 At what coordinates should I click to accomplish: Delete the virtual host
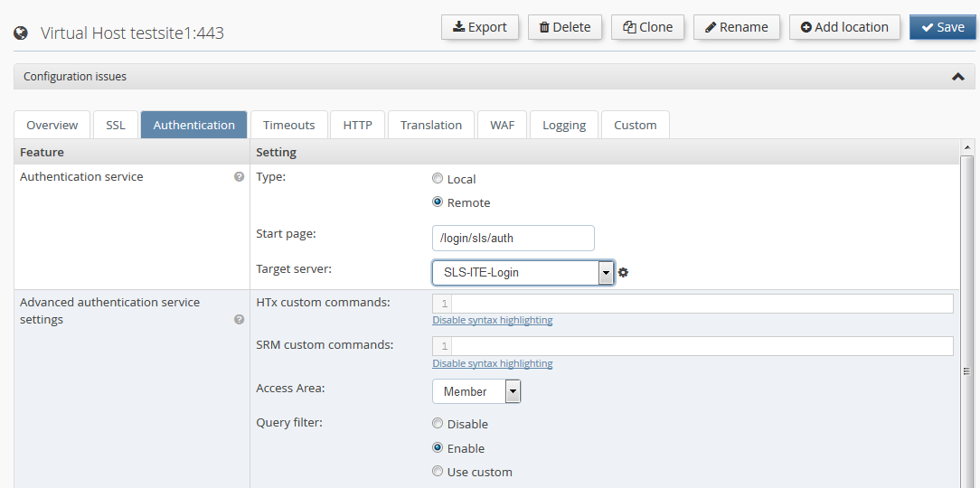(565, 27)
